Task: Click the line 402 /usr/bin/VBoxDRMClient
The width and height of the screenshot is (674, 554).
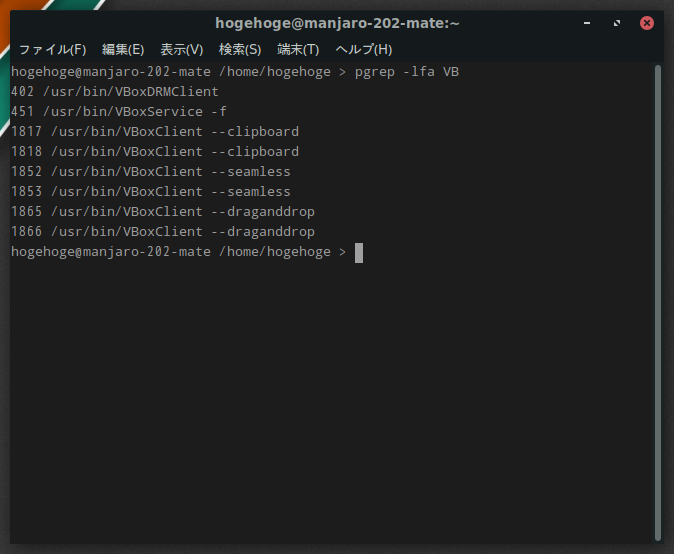Action: tap(115, 92)
